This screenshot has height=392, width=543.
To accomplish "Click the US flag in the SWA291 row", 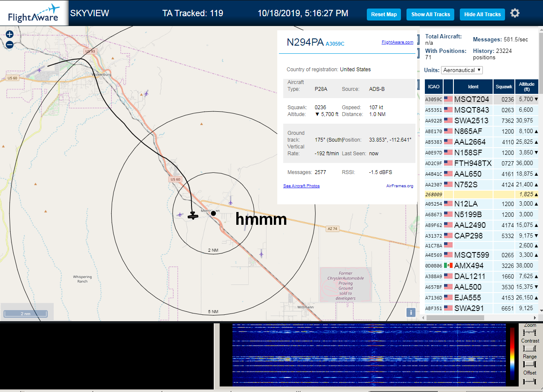I will tap(448, 308).
